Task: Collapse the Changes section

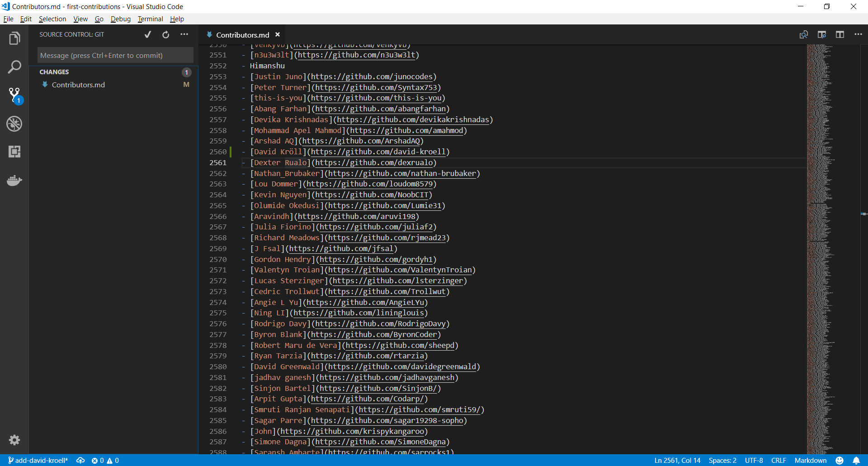Action: click(x=54, y=71)
